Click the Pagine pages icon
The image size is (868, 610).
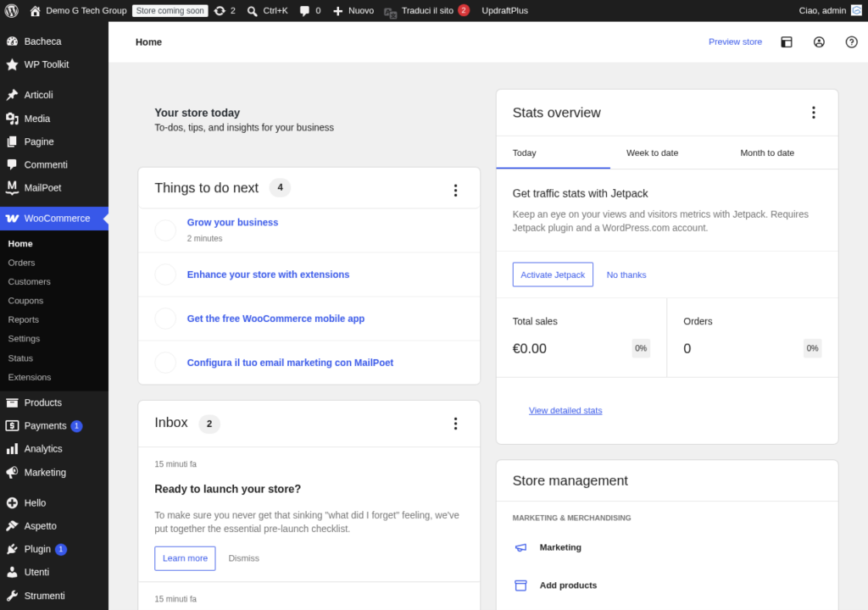12,141
